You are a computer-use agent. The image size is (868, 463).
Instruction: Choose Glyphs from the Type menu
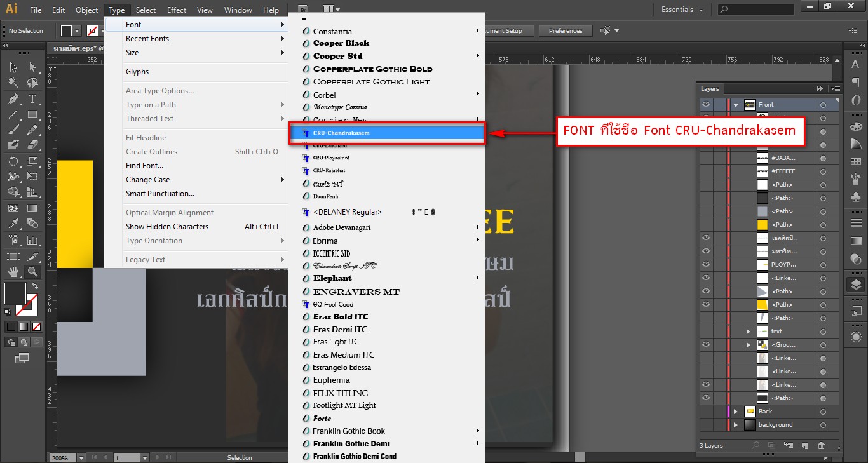tap(196, 72)
